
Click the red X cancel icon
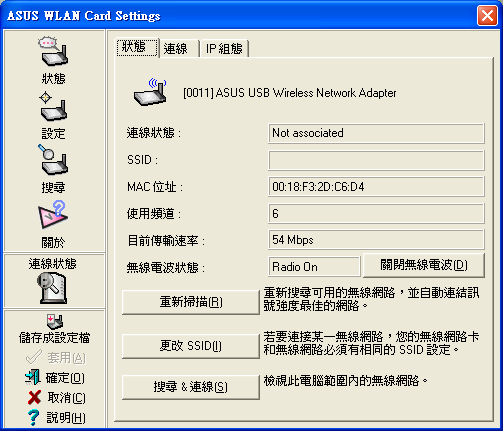click(34, 397)
